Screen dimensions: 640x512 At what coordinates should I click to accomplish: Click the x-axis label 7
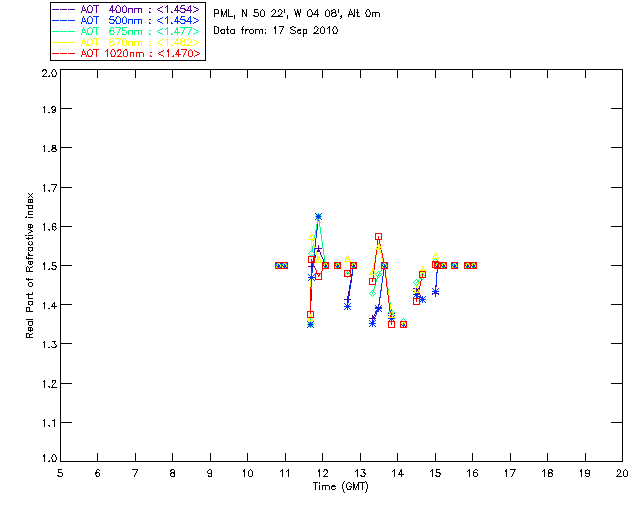135,473
